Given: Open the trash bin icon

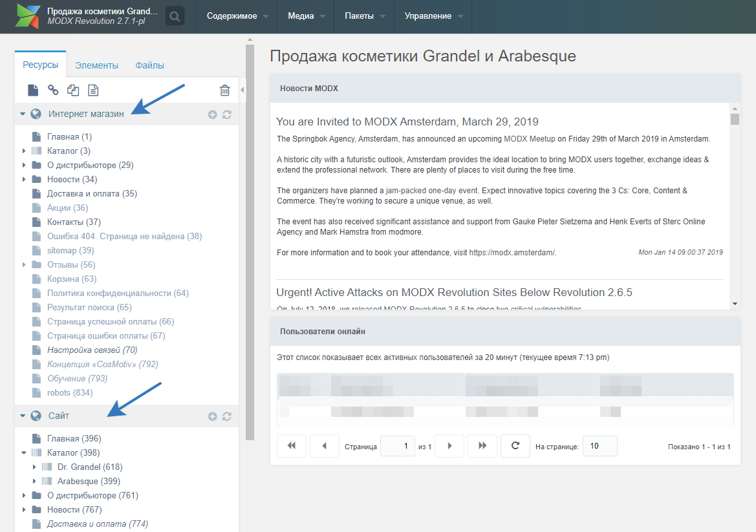Looking at the screenshot, I should click(x=224, y=90).
